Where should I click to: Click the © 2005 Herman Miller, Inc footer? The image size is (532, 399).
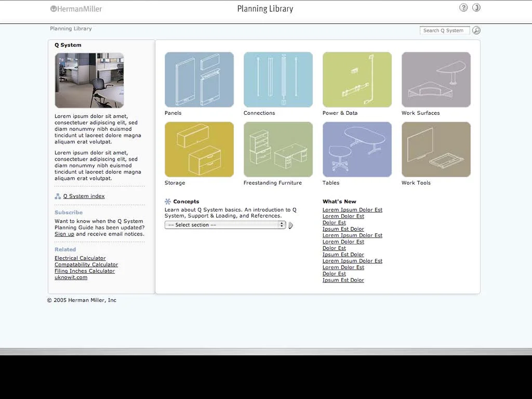click(x=82, y=300)
